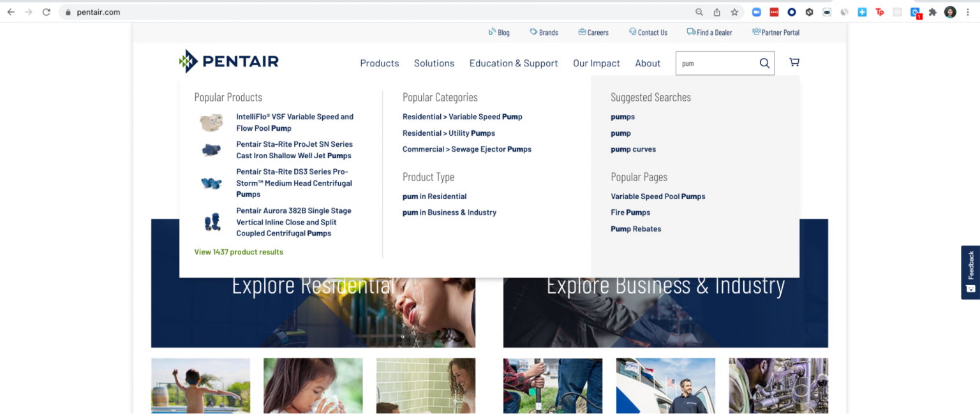Open Aurora 382B Single Stage Centrifugal Pumps
The height and width of the screenshot is (414, 980).
click(x=293, y=222)
